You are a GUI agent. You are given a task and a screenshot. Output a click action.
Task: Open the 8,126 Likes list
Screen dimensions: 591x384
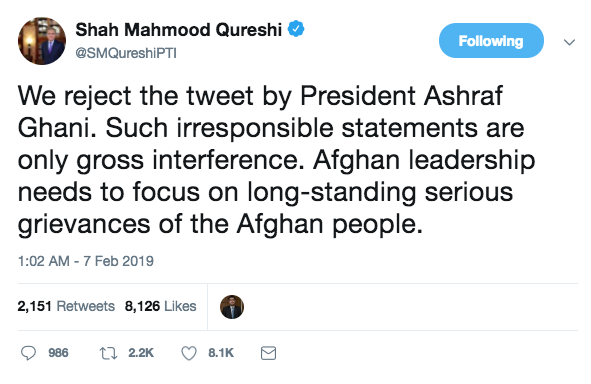click(x=161, y=306)
